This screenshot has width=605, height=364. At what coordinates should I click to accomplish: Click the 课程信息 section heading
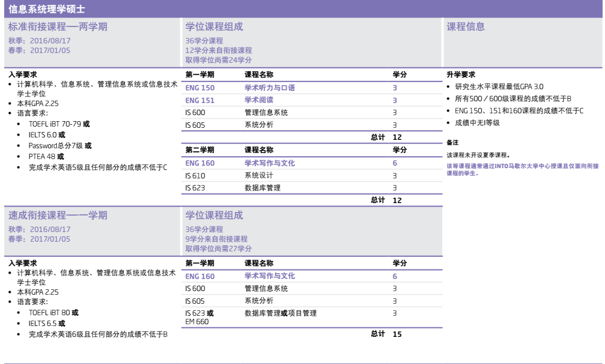pos(465,27)
